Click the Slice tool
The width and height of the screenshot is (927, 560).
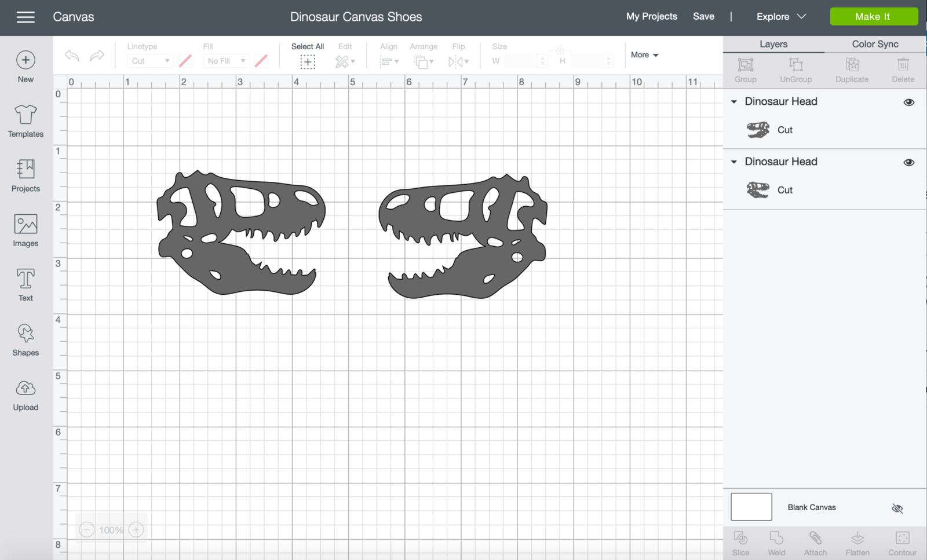point(740,543)
